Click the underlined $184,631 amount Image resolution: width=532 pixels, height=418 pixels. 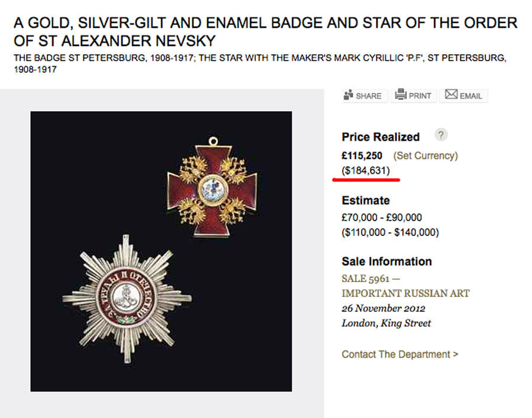pos(366,171)
